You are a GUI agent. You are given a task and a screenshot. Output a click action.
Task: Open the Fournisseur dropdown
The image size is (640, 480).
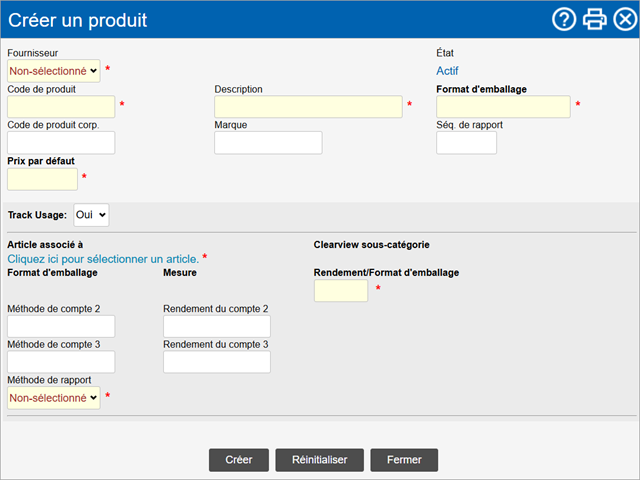pos(54,71)
